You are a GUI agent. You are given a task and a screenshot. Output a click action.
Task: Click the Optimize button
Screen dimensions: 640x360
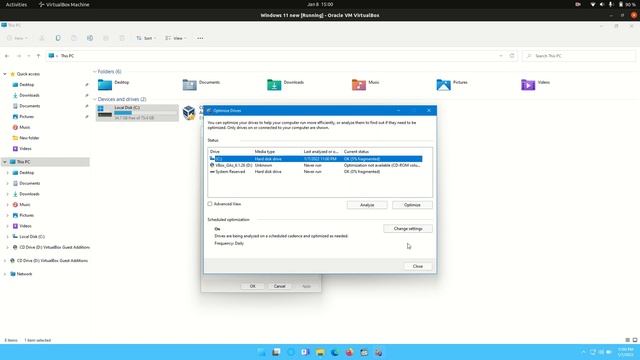[x=412, y=205]
